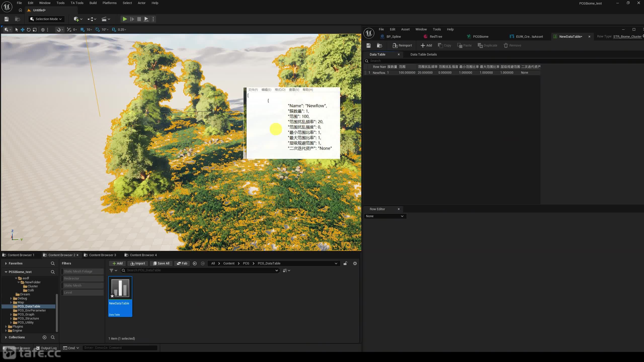Click the Search PCG_DataTable field

(x=200, y=270)
